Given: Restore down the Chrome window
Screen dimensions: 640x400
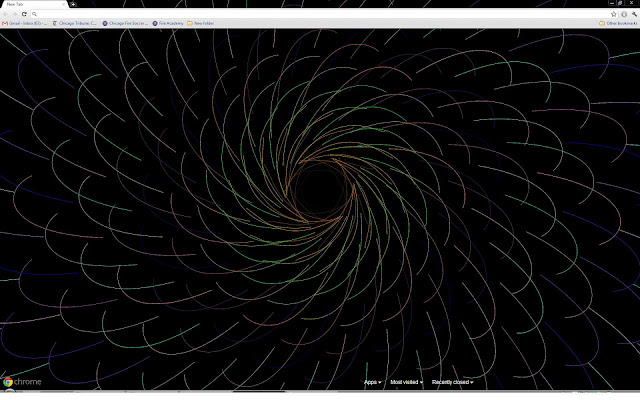Looking at the screenshot, I should click(620, 3).
